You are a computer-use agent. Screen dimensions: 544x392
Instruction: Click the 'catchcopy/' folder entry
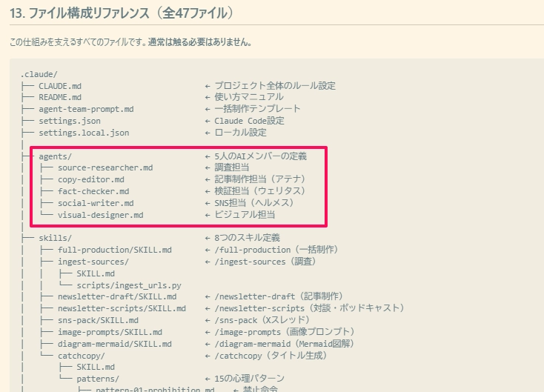(x=82, y=356)
